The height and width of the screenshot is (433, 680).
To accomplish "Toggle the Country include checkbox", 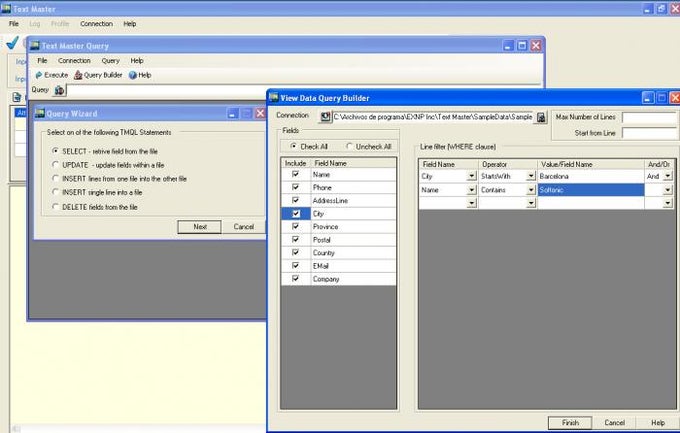I will [x=295, y=253].
